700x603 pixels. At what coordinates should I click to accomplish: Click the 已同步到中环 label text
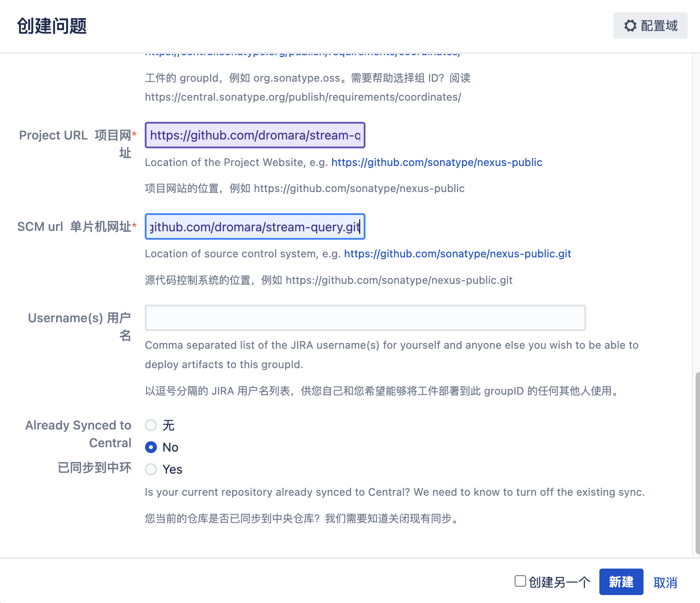(x=94, y=467)
